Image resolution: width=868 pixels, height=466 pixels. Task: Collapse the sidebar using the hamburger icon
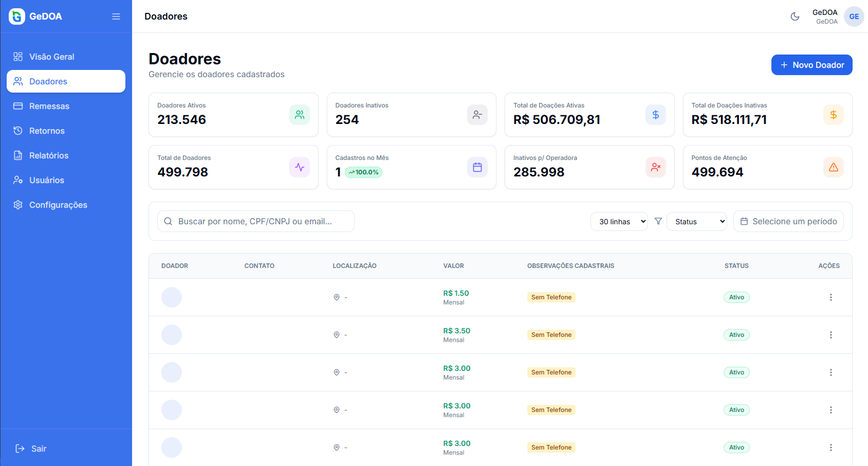pyautogui.click(x=116, y=16)
